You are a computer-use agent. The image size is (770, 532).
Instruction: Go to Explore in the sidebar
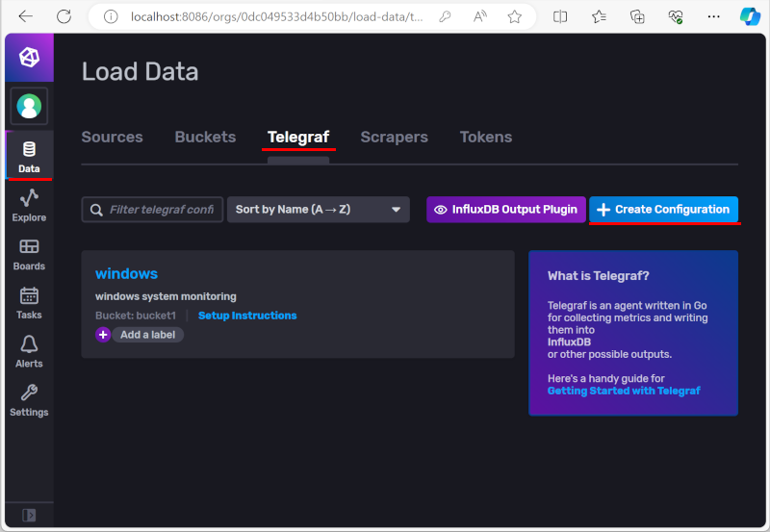(x=29, y=206)
